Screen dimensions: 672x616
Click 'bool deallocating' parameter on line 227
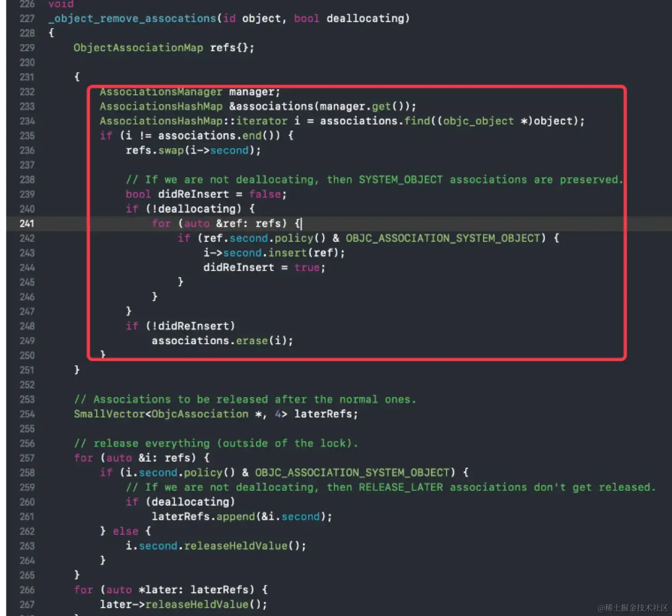click(x=349, y=19)
